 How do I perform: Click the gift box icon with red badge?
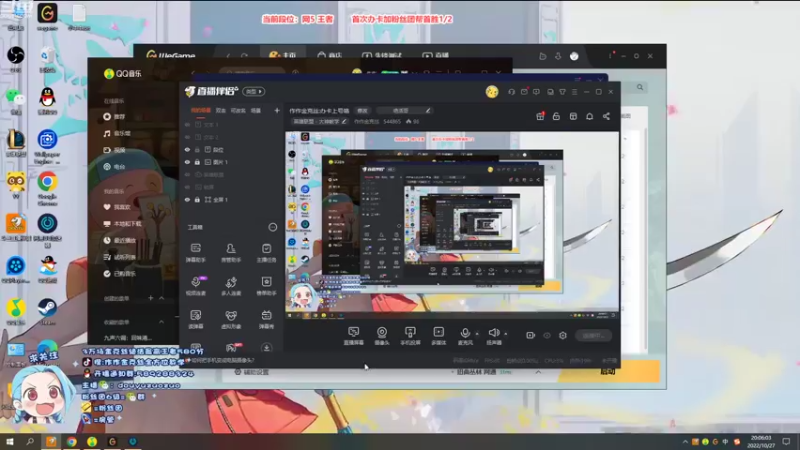(x=540, y=116)
